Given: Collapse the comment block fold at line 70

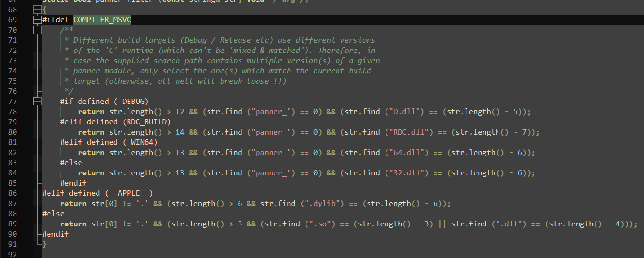Looking at the screenshot, I should (37, 30).
